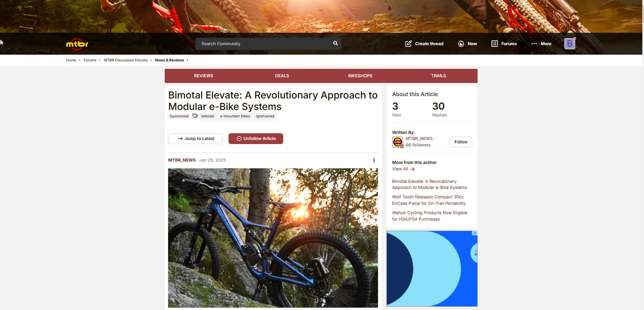Screen dimensions: 644x310
Task: Expand the More menu in header
Action: tap(541, 44)
